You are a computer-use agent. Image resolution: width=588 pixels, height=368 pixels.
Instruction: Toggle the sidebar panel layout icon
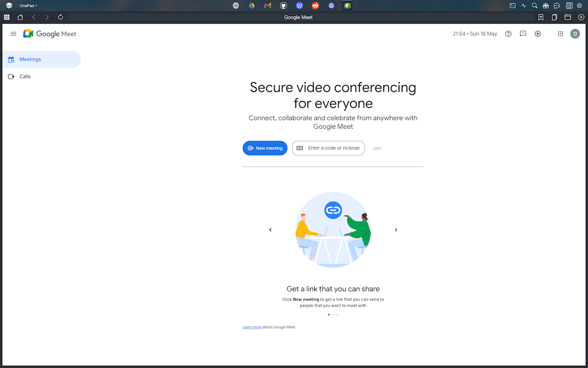pos(569,6)
